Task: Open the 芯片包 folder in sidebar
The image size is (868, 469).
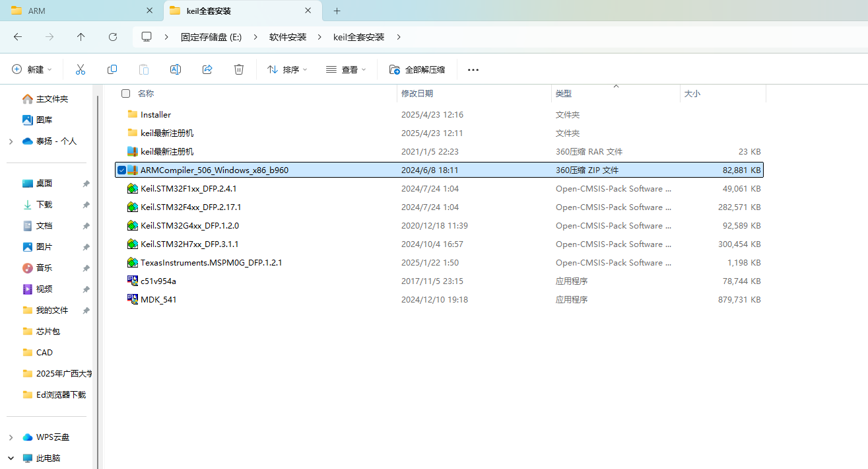Action: pyautogui.click(x=48, y=331)
